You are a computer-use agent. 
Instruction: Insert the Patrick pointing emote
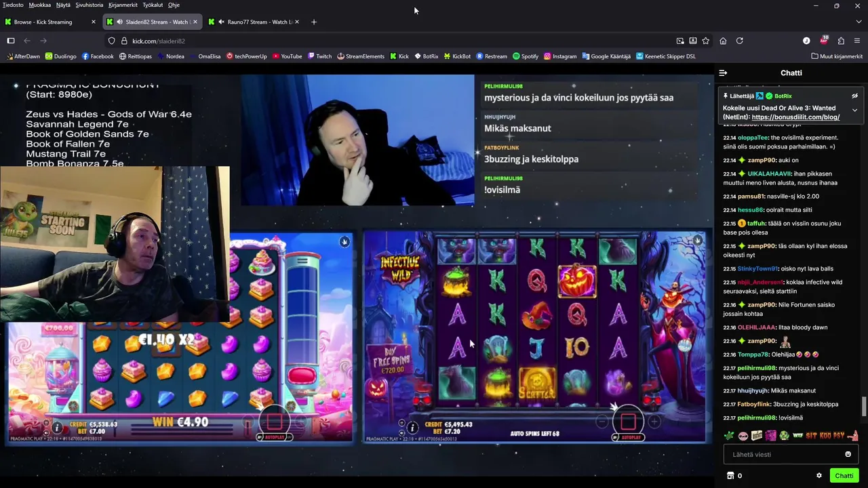[x=853, y=436]
